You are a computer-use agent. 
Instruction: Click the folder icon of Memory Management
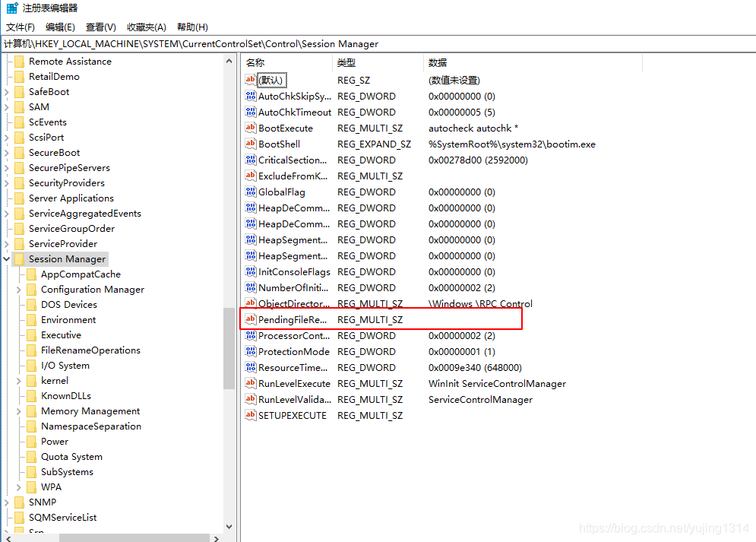33,410
